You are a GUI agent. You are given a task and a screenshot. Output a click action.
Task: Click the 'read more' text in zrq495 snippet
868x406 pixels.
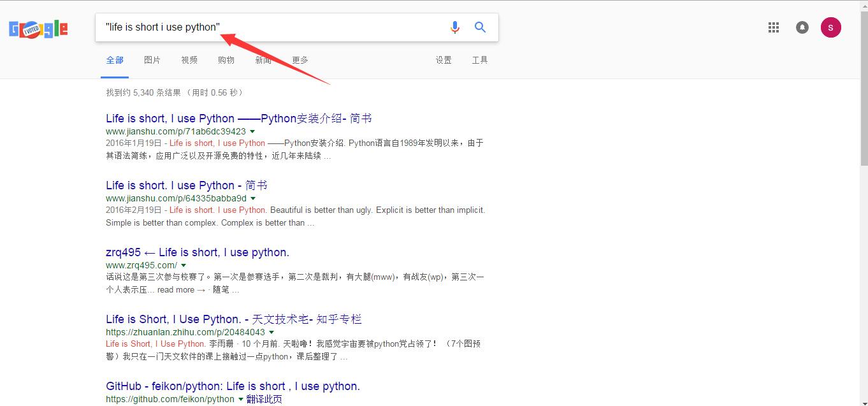point(176,289)
